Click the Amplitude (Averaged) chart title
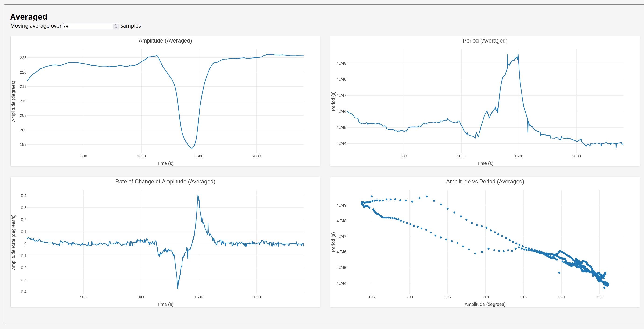 [x=165, y=41]
